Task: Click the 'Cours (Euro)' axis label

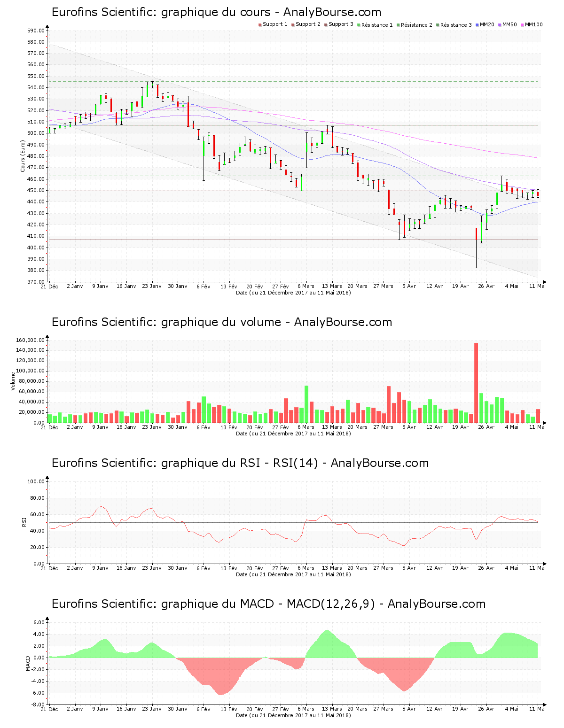Action: pyautogui.click(x=23, y=156)
